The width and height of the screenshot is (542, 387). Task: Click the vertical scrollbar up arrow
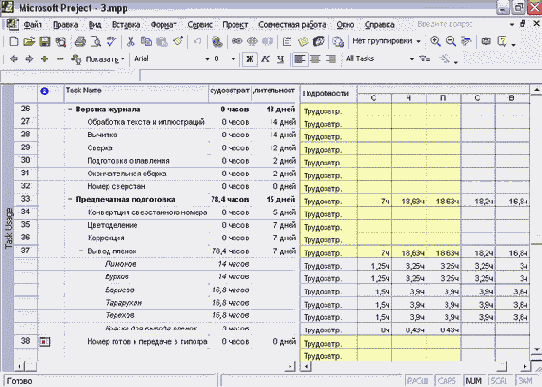(x=536, y=90)
